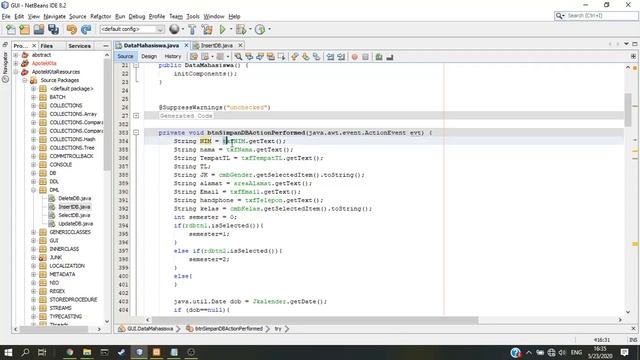
Task: Click the taskbar search magnifier icon
Action: [x=25, y=352]
